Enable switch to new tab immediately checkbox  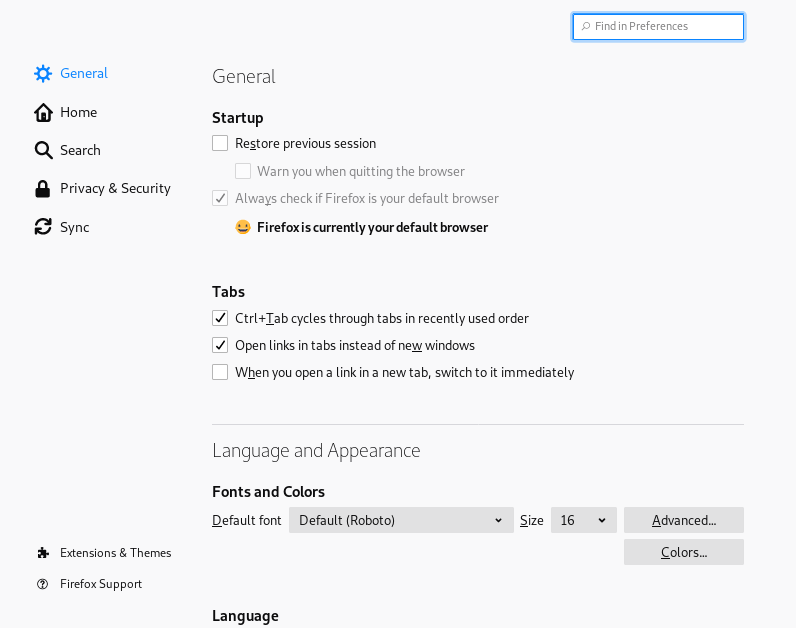click(x=220, y=372)
